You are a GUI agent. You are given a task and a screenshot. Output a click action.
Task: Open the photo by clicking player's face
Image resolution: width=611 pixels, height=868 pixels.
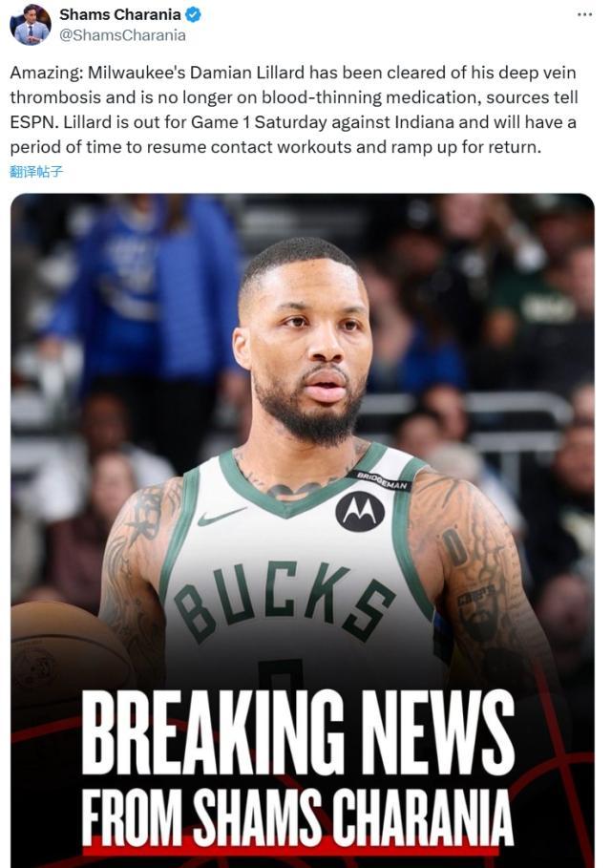click(x=305, y=343)
